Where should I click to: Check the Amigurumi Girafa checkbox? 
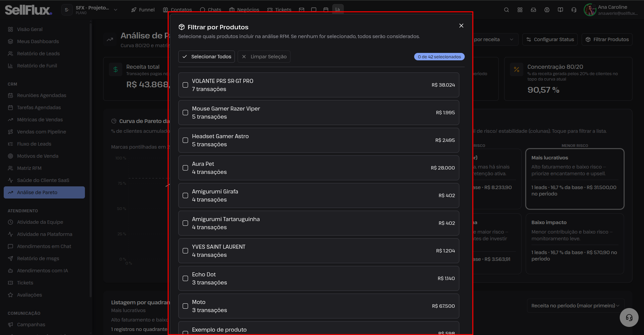(x=185, y=195)
